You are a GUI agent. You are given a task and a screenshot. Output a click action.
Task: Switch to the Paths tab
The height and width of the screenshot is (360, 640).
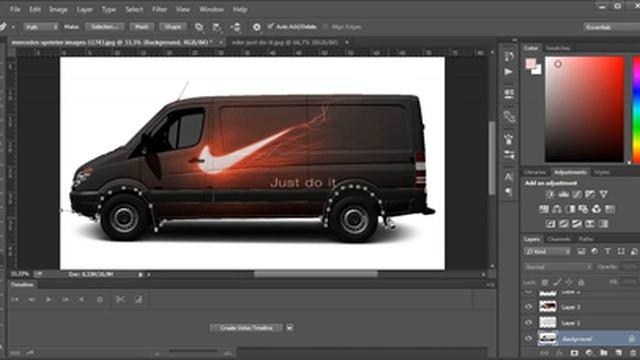[x=586, y=239]
